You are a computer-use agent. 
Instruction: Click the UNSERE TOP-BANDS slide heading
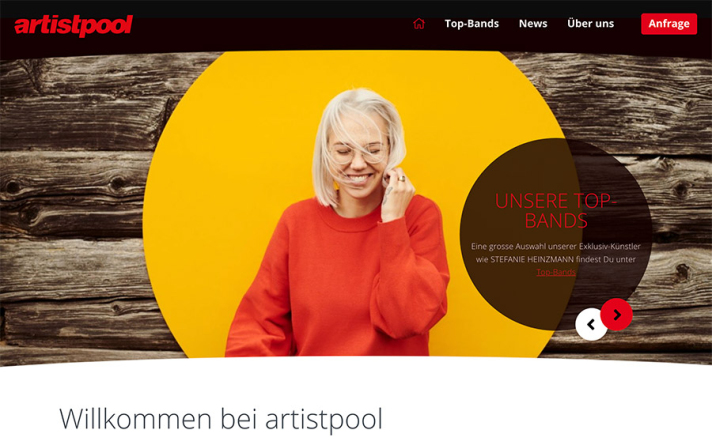point(555,211)
